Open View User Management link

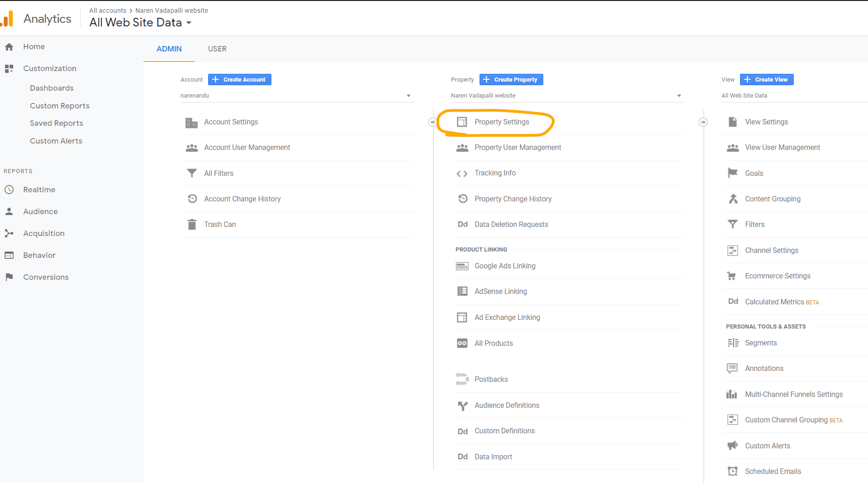782,148
